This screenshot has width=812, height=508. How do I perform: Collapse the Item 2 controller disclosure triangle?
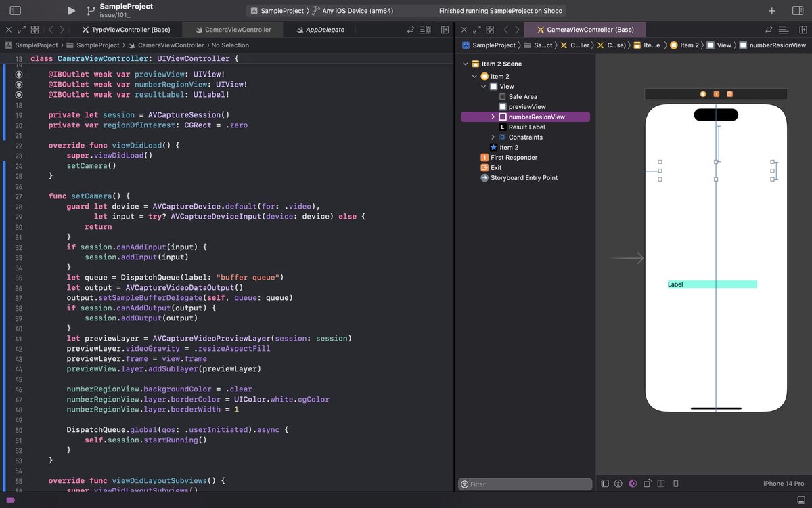coord(475,77)
